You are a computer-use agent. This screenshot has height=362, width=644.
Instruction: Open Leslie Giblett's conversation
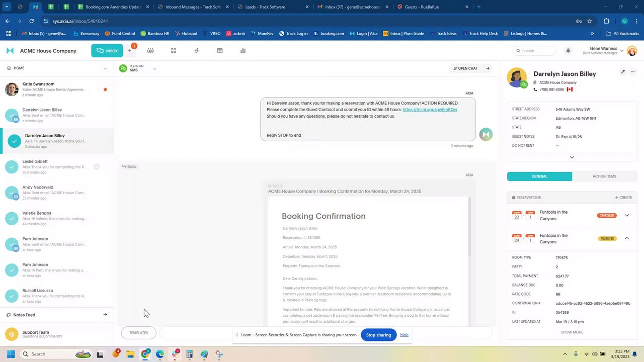click(x=57, y=167)
